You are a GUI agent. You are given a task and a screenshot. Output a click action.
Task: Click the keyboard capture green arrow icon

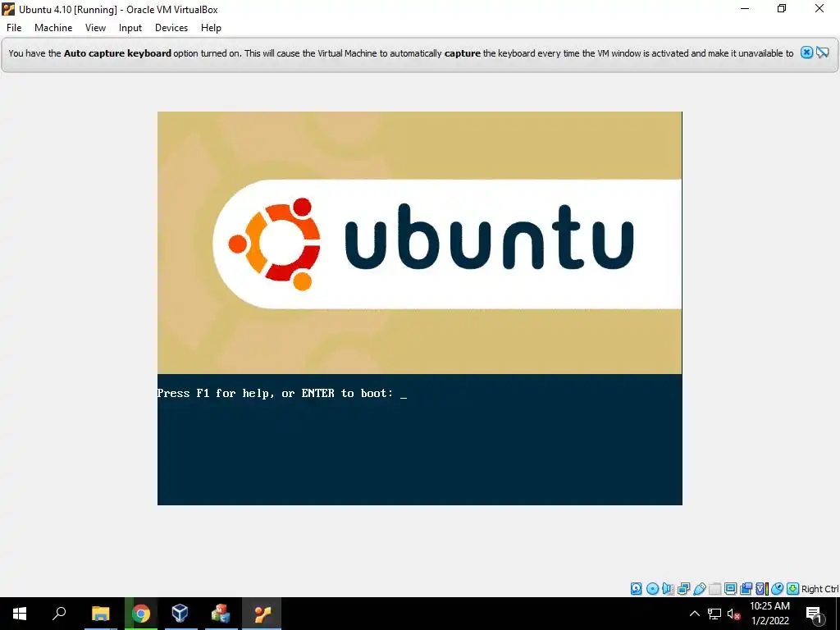click(793, 589)
